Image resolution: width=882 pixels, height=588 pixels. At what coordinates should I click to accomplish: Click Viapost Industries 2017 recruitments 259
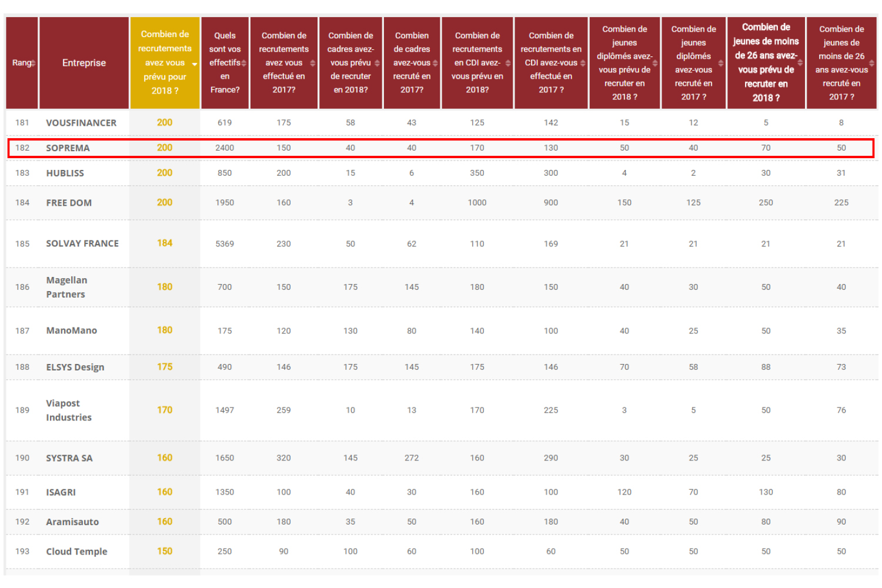[x=284, y=410]
